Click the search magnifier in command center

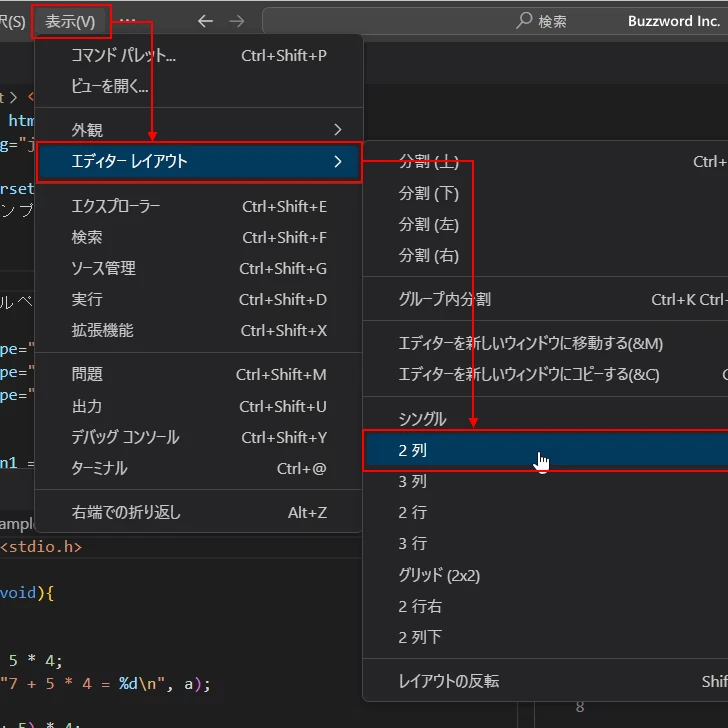524,21
